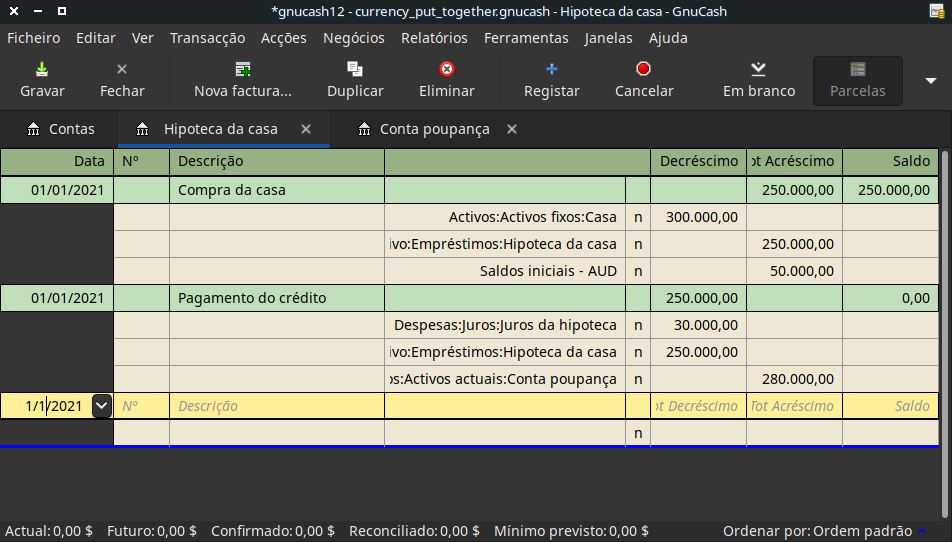
Task: Click the Gravar save icon
Action: coord(42,70)
